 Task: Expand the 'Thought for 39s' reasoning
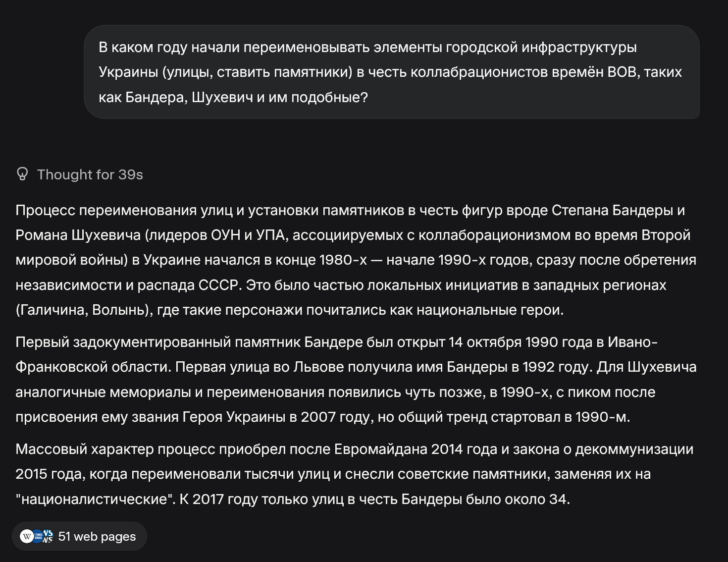pyautogui.click(x=90, y=174)
